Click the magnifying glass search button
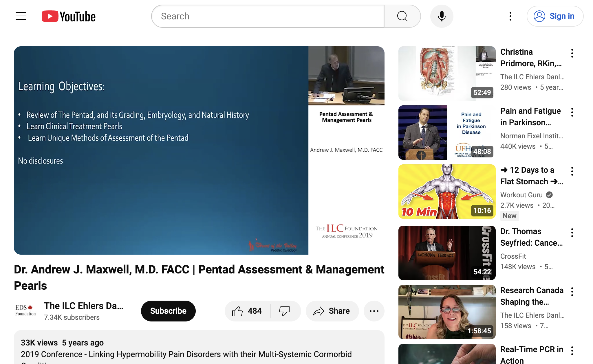Image resolution: width=593 pixels, height=364 pixels. [402, 16]
